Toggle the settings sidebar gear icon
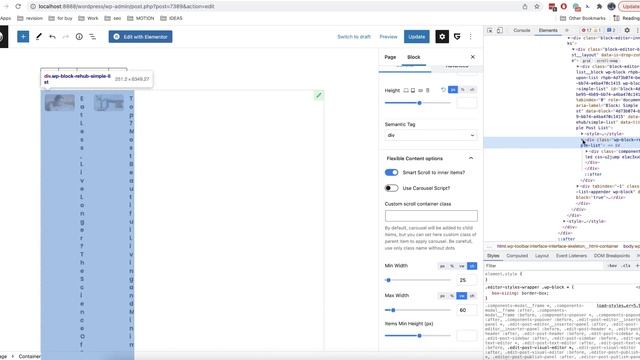Viewport: 640px width, 360px height. pyautogui.click(x=442, y=37)
